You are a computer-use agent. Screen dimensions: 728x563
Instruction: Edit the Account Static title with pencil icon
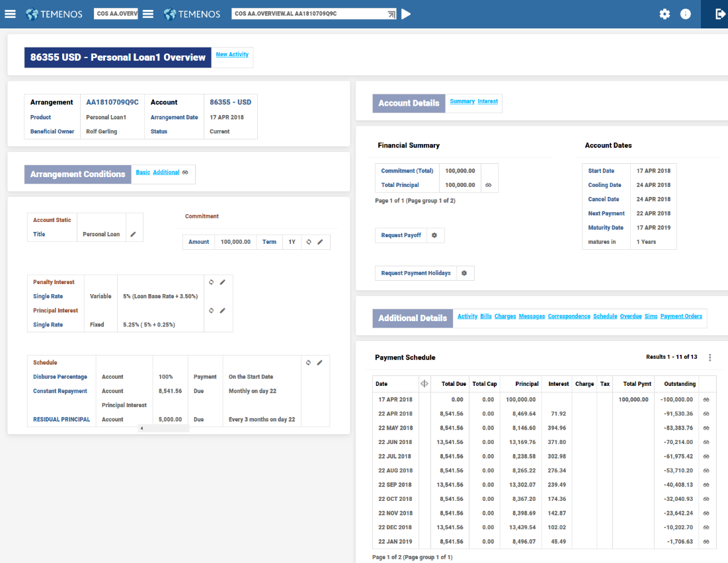pyautogui.click(x=134, y=235)
